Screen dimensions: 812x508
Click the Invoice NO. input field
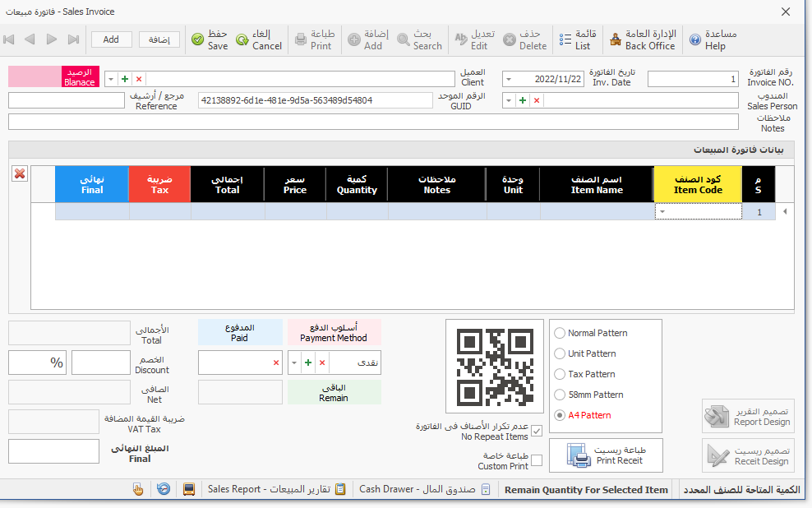tap(693, 79)
